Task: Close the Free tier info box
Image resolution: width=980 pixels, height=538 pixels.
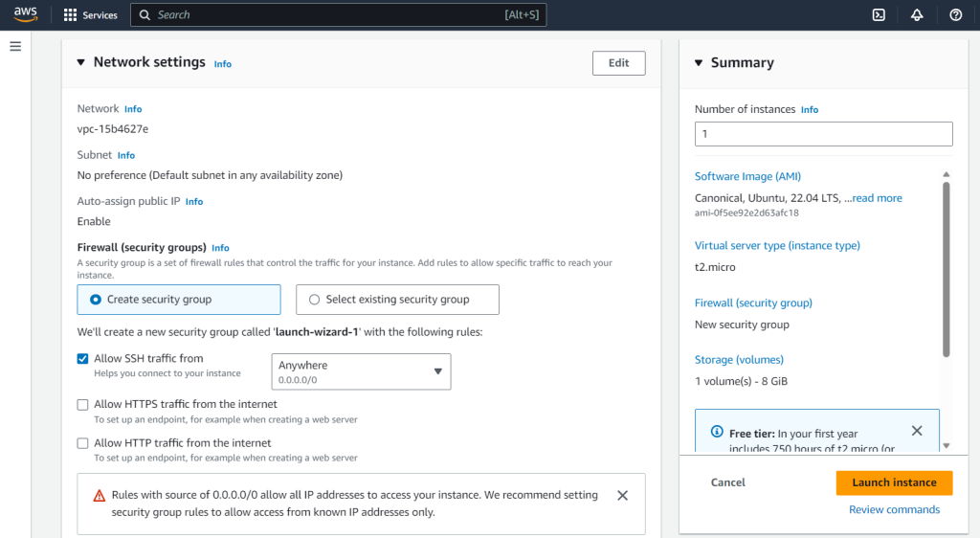Action: coord(917,431)
